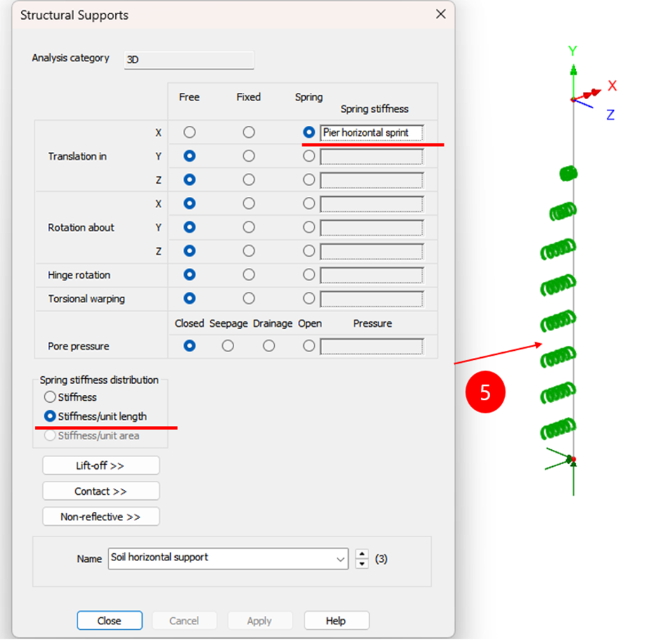Screen dimensions: 661x644
Task: Expand the Non-reflective options
Action: [x=101, y=517]
